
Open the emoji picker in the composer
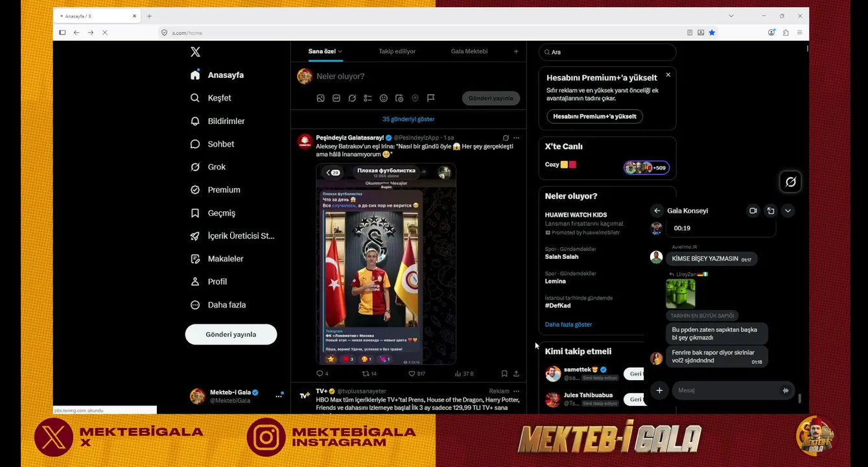pos(384,98)
